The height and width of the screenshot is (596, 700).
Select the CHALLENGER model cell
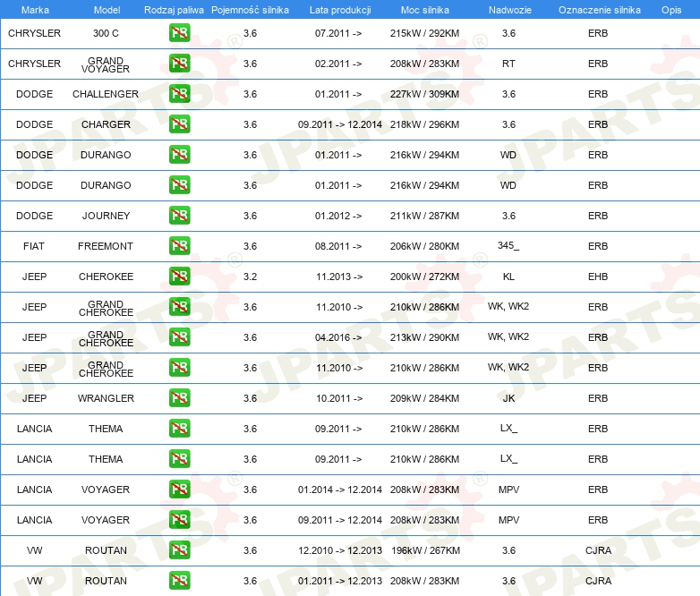tap(106, 94)
